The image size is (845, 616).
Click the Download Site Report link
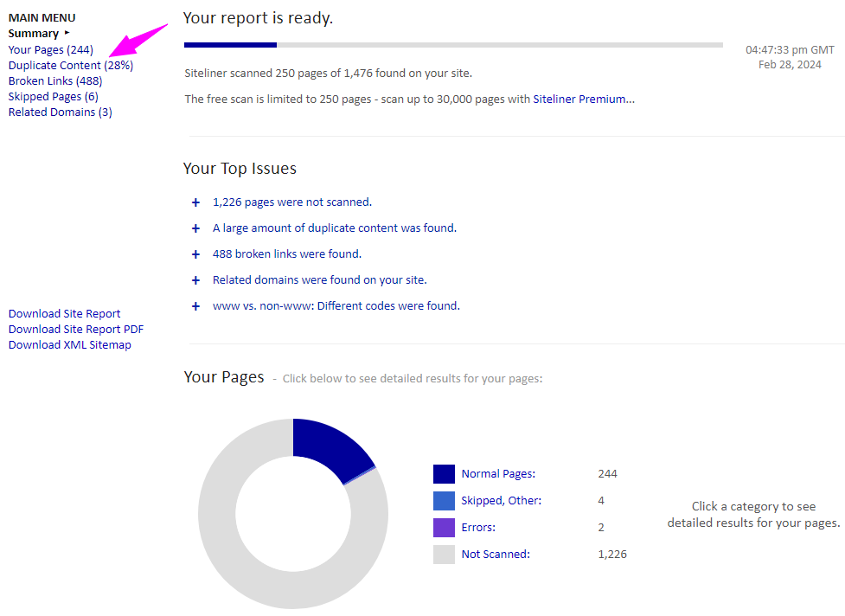coord(64,314)
